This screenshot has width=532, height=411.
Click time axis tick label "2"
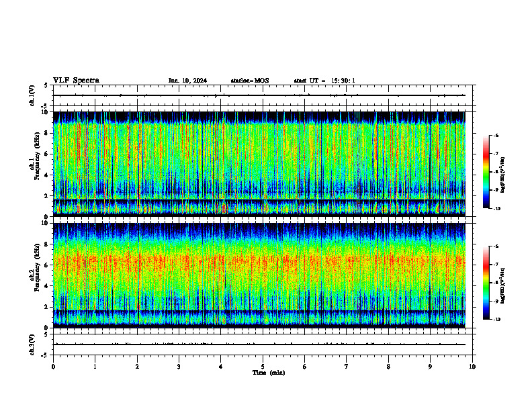[x=137, y=367]
